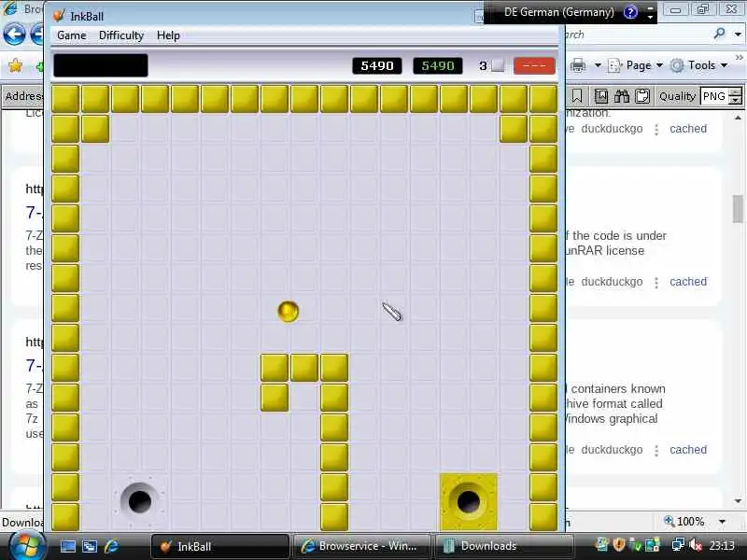Click the clipboard icon in Browservice toolbar
747x560 pixels.
point(642,96)
